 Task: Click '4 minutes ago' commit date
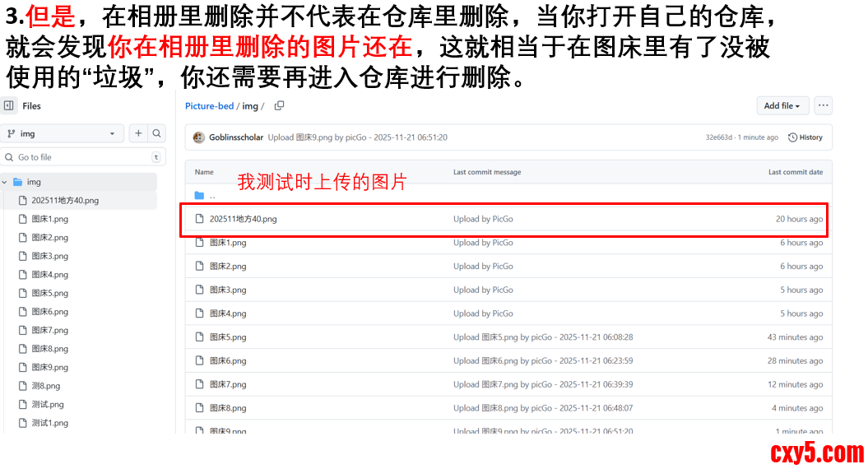point(797,408)
